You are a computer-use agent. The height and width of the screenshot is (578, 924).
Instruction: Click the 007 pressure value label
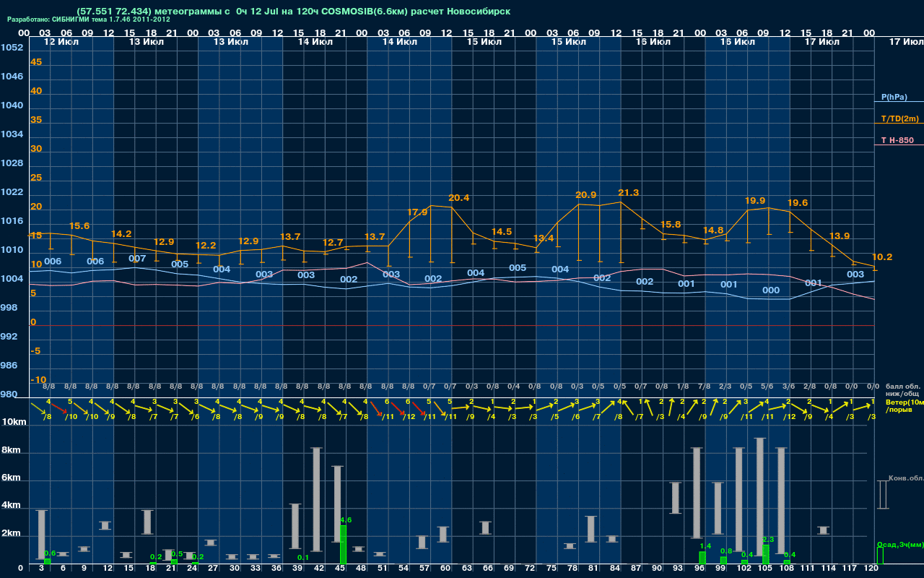pos(137,259)
